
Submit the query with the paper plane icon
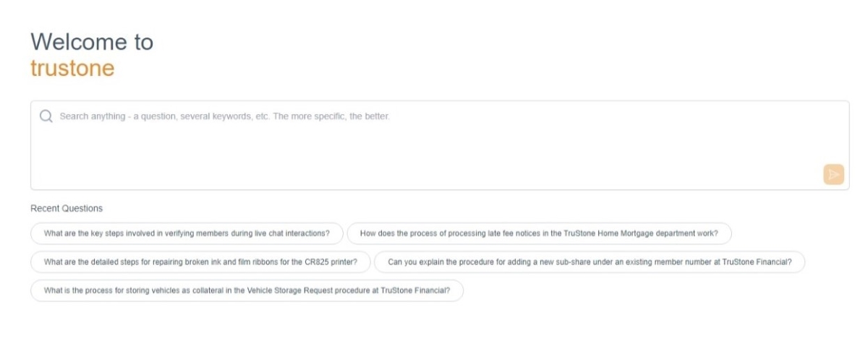coord(833,174)
